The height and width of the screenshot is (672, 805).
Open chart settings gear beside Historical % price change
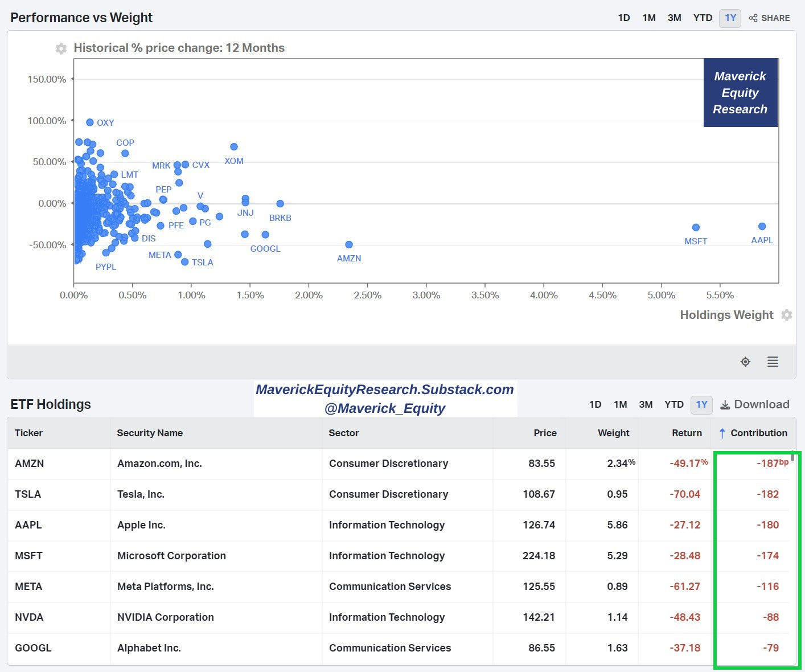pyautogui.click(x=61, y=48)
